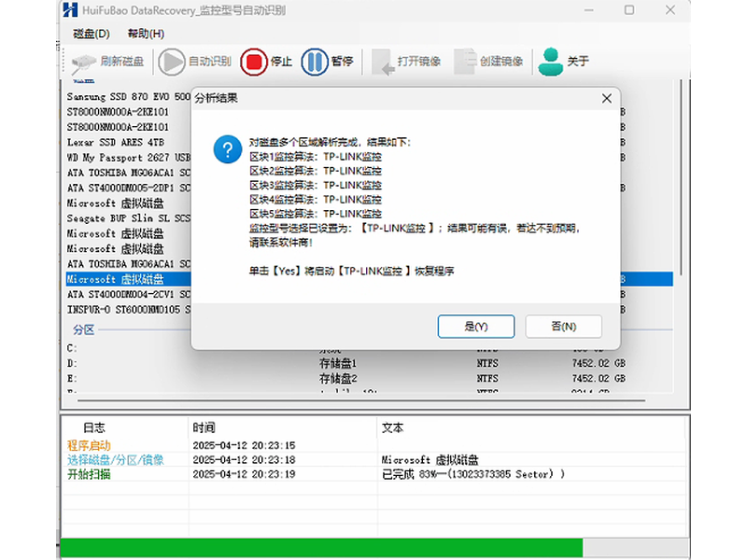Viewport: 747px width, 560px height.
Task: Maximize the HuiFuBao window
Action: 629,10
